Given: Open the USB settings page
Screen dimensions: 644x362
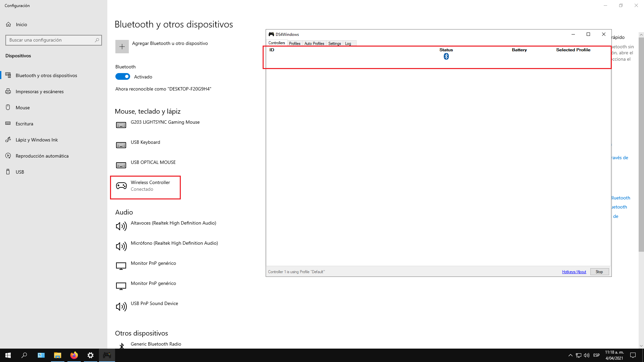Looking at the screenshot, I should 54,172.
